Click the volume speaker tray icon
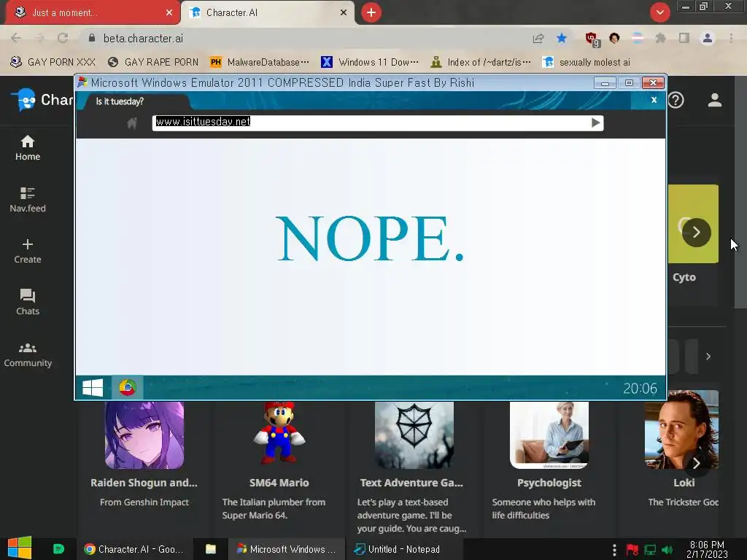The image size is (747, 560). [667, 550]
